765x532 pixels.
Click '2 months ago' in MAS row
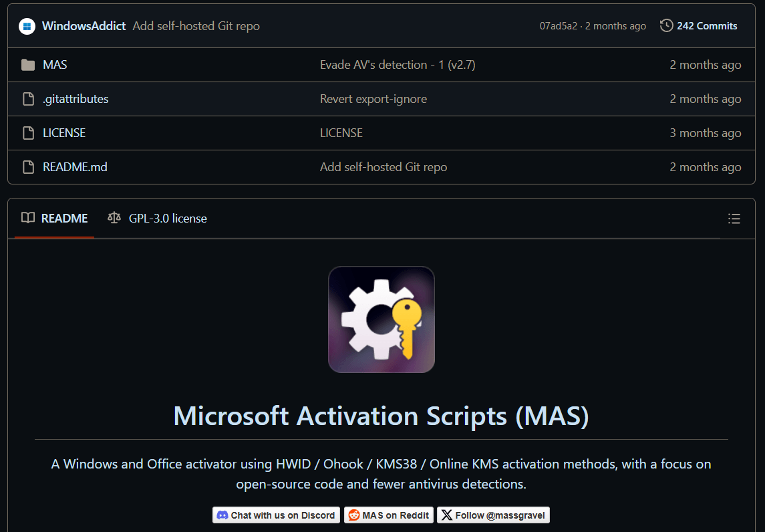pyautogui.click(x=705, y=65)
